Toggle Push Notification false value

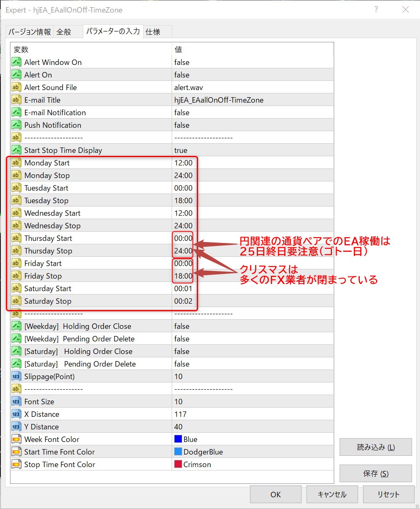pyautogui.click(x=182, y=125)
